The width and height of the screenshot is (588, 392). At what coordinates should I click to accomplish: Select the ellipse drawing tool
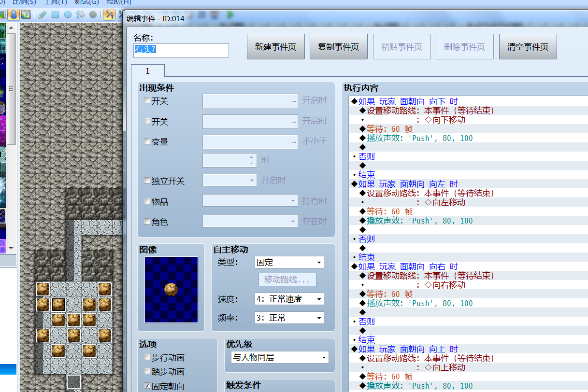click(68, 14)
